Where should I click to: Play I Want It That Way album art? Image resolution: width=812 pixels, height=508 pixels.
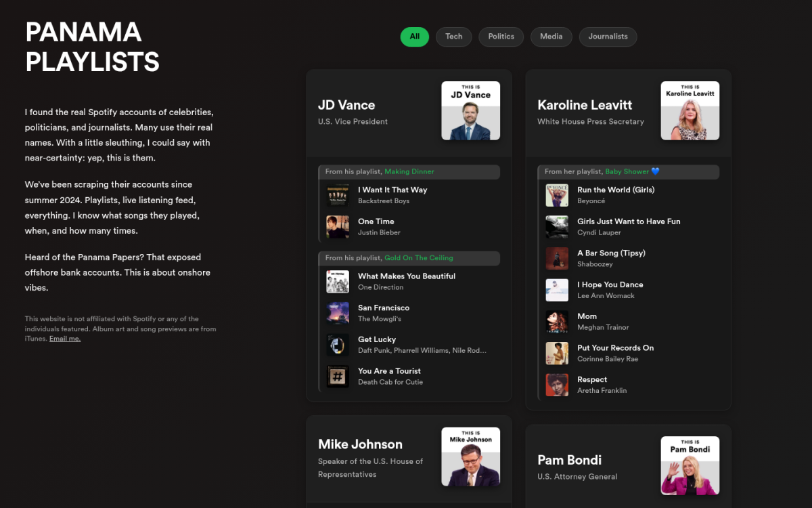338,195
